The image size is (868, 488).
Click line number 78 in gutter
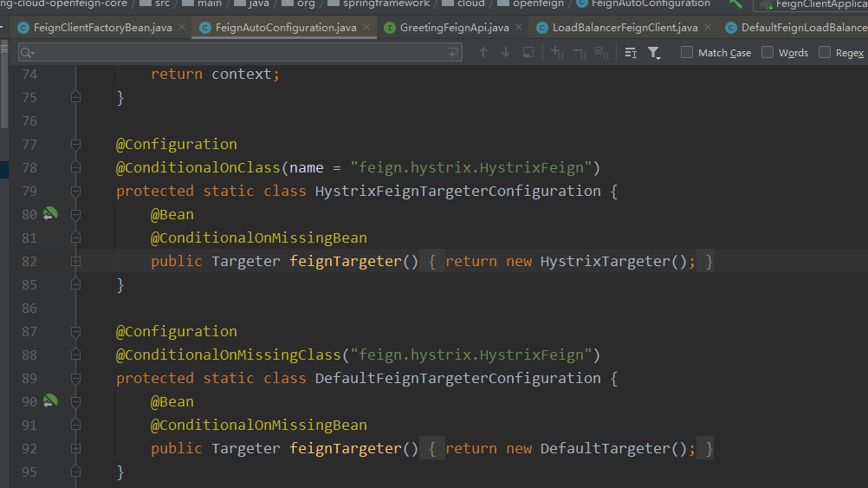(29, 168)
